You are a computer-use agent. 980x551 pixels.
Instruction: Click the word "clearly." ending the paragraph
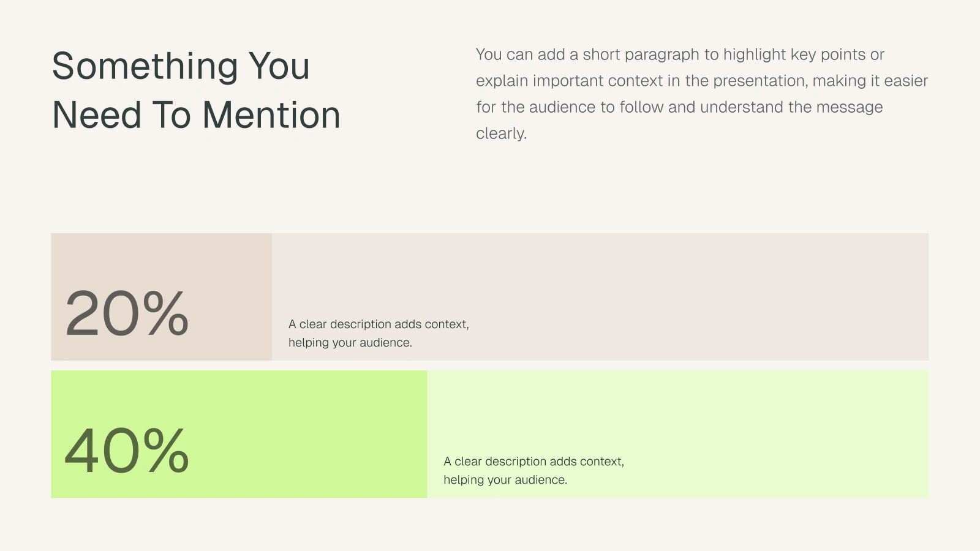[501, 133]
